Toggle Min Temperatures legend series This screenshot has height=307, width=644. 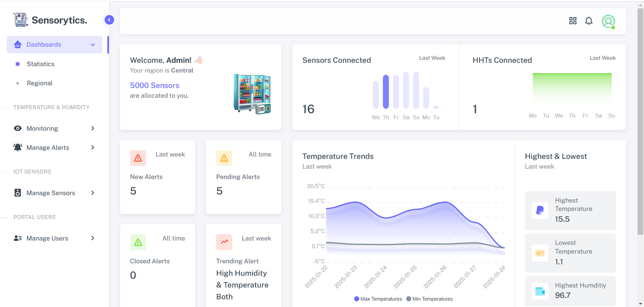429,299
